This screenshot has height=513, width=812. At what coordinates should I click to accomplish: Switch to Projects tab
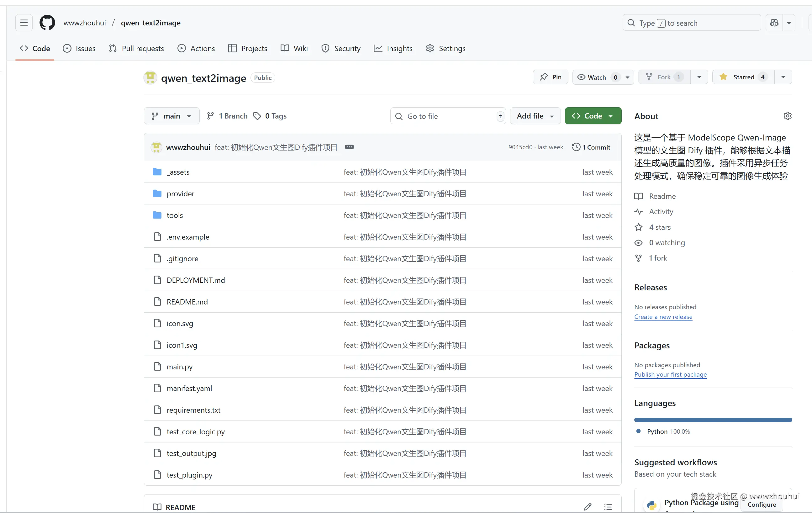click(247, 49)
